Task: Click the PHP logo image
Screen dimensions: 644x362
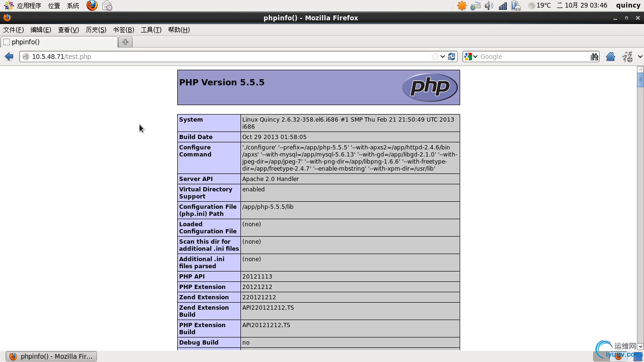Action: [429, 87]
